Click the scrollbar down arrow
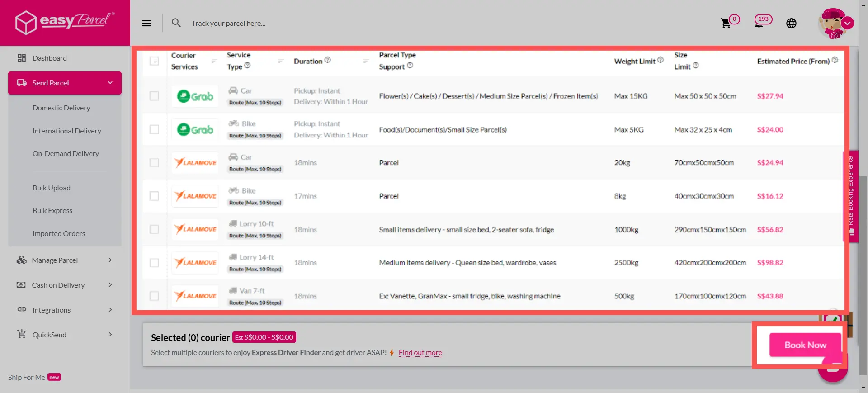This screenshot has height=393, width=868. [863, 388]
